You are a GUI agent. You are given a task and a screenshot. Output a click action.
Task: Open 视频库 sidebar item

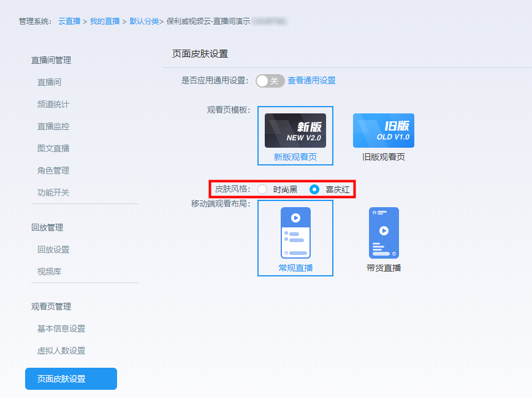[x=49, y=272]
